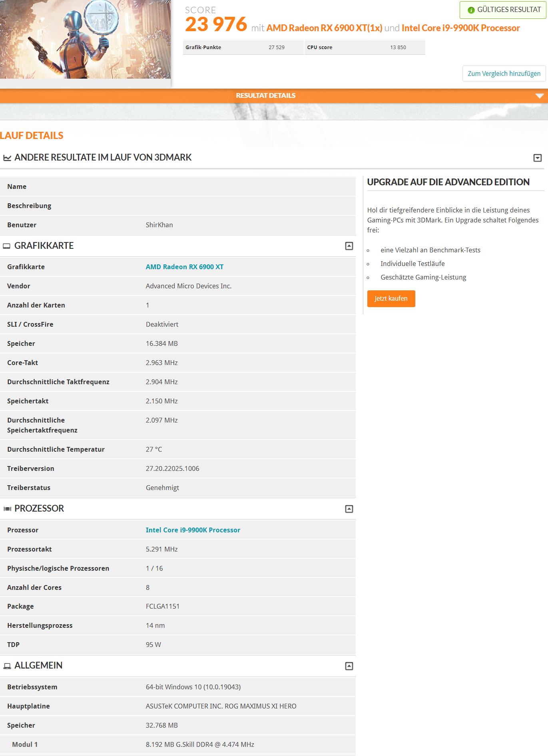Click eine Vielzahl an Benchmark-Tests bullet
This screenshot has height=756, width=548.
click(430, 250)
